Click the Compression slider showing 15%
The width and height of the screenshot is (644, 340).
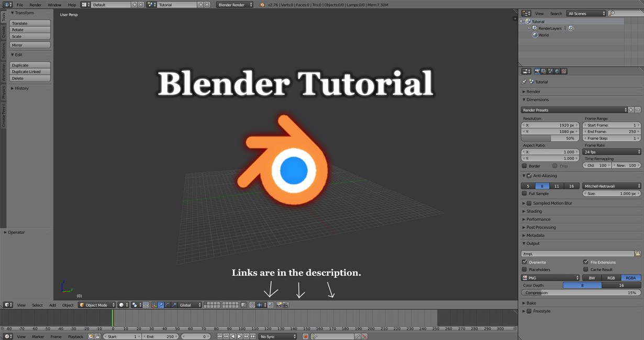click(x=581, y=293)
